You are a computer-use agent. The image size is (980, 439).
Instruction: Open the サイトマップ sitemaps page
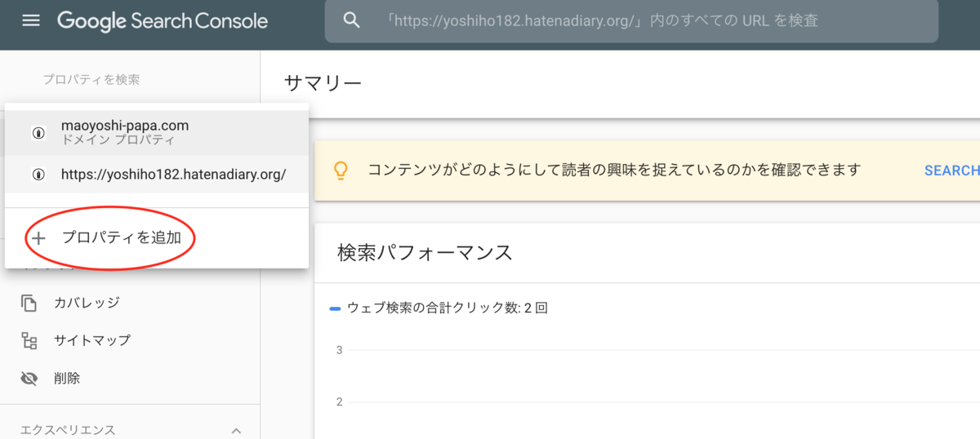92,340
